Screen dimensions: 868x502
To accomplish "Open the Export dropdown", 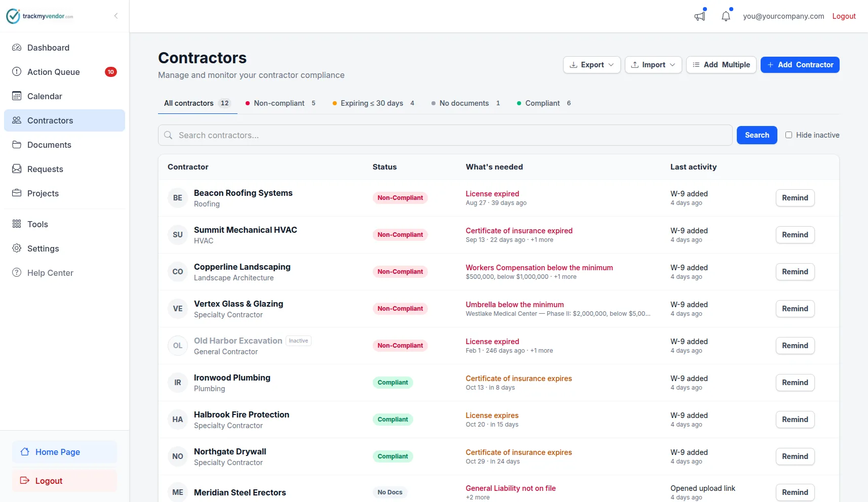I will 591,65.
